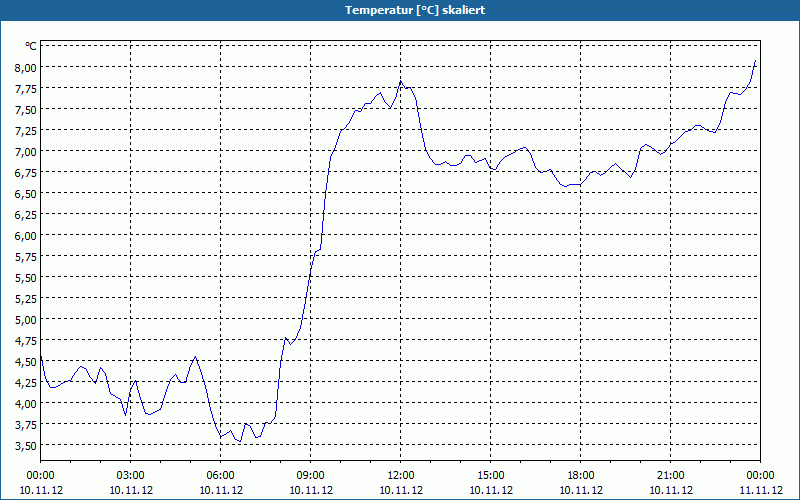Viewport: 800px width, 500px height.
Task: Click the 10.11.12 date under 03:00
Action: click(x=131, y=490)
